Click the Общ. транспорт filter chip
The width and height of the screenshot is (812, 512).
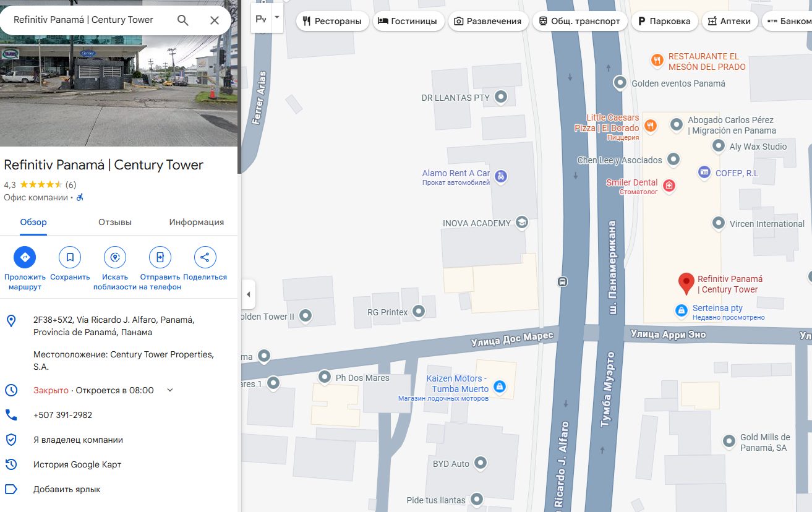click(x=579, y=21)
